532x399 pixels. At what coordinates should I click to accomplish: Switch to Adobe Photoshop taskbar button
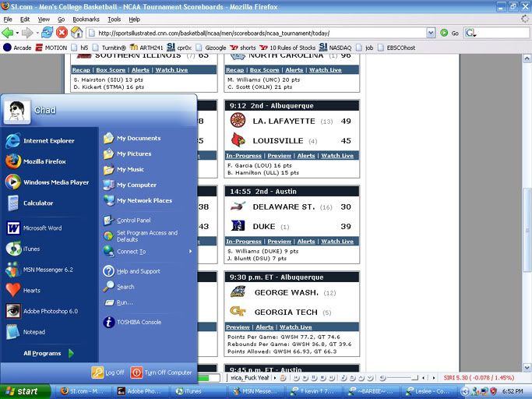coord(142,391)
